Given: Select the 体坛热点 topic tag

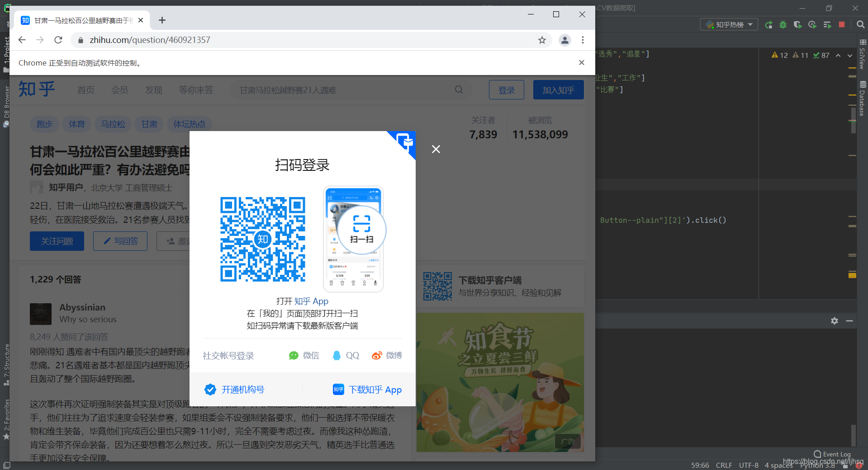Looking at the screenshot, I should point(190,124).
